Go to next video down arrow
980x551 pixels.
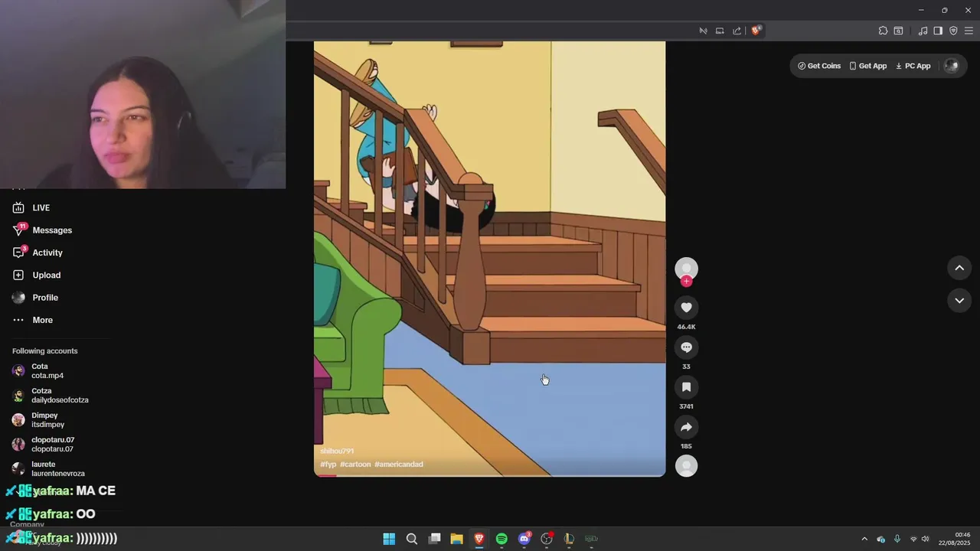[959, 301]
